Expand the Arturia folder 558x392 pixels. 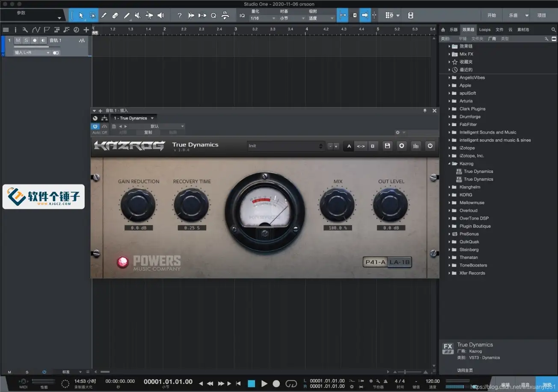pos(450,101)
